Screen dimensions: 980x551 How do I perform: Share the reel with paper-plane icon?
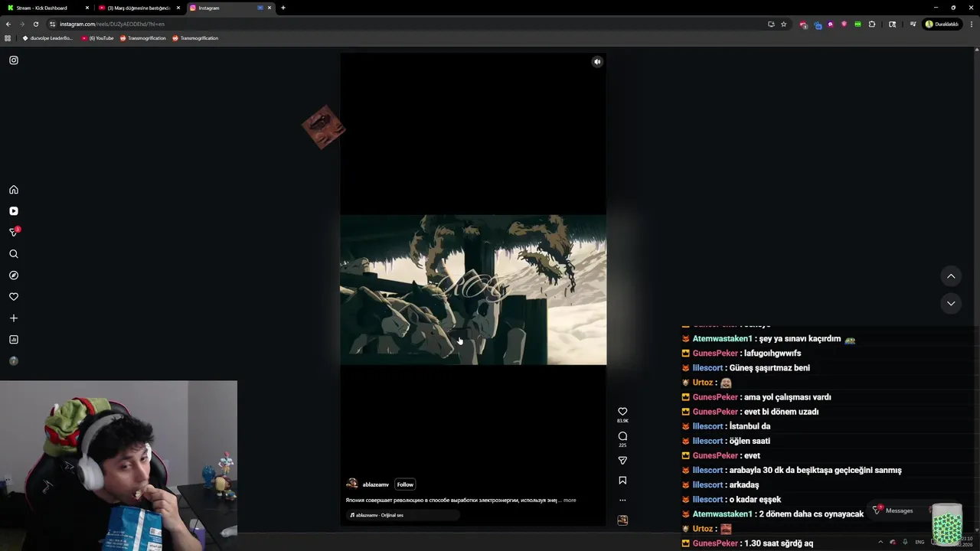pos(622,461)
